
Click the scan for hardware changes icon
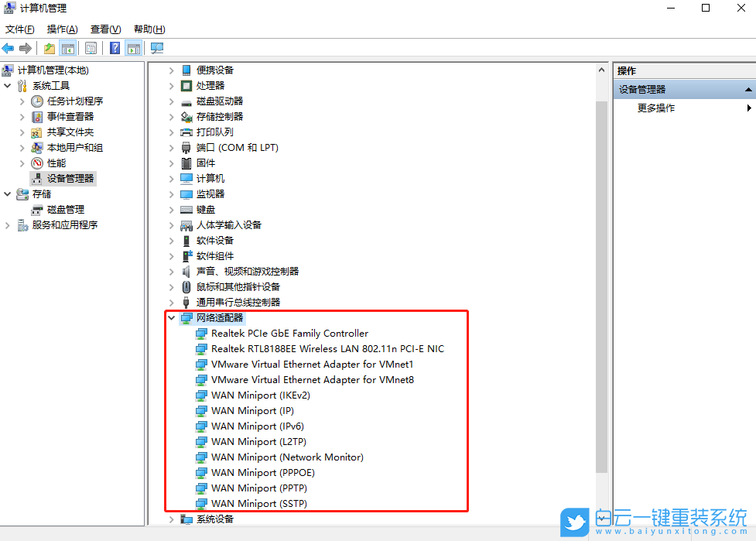pyautogui.click(x=156, y=47)
